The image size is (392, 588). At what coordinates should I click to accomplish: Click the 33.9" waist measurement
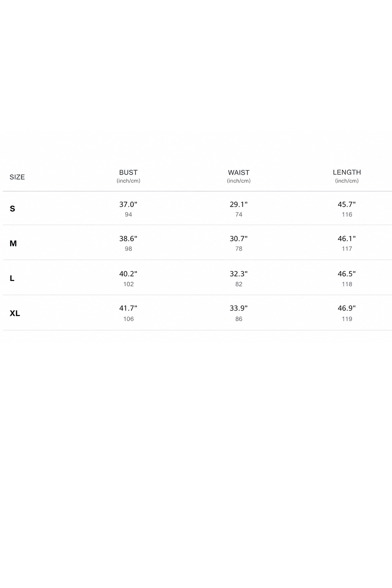click(239, 308)
